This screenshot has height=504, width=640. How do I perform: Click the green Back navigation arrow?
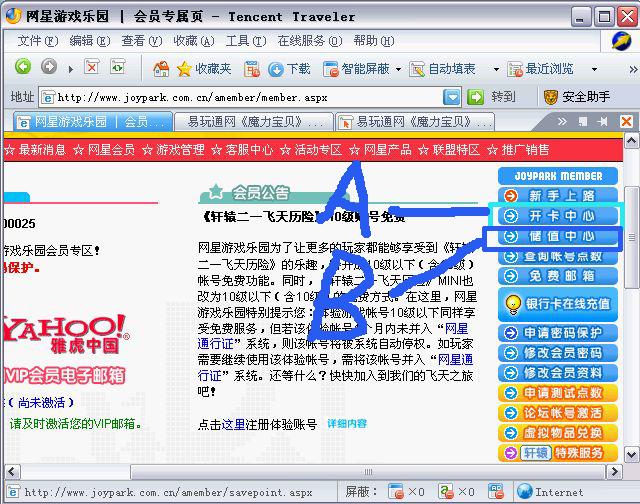tap(23, 66)
